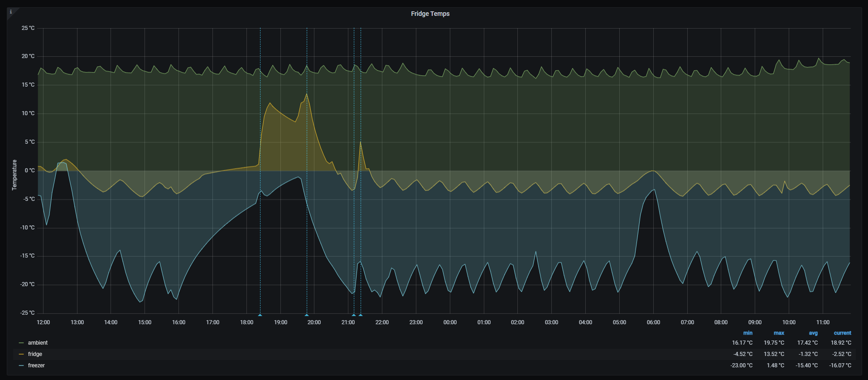
Task: Click the annotation marker near 18:25
Action: pos(260,314)
